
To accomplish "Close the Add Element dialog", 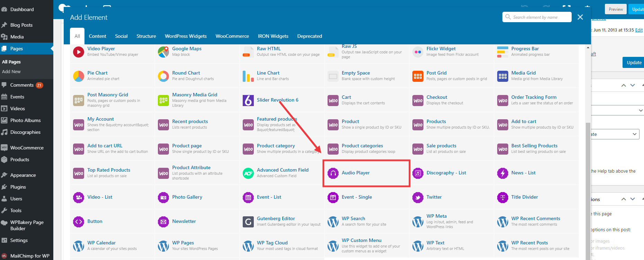I will click(x=580, y=17).
